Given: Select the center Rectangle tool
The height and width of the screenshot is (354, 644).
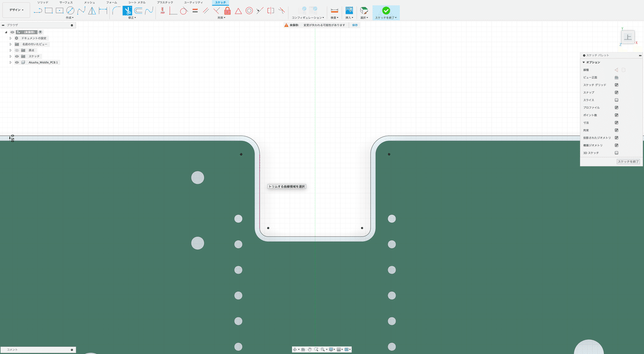Looking at the screenshot, I should pyautogui.click(x=60, y=10).
